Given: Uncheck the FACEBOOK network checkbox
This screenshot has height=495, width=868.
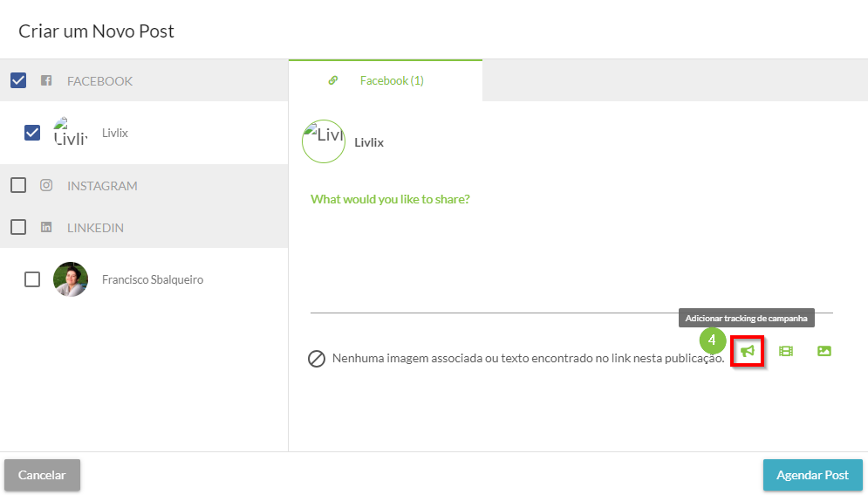Looking at the screenshot, I should pos(18,80).
